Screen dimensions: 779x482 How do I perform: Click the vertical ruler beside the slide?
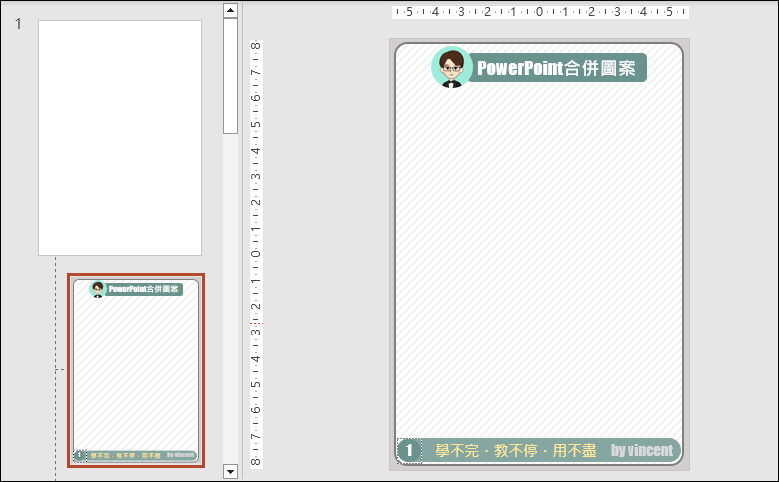pyautogui.click(x=256, y=254)
